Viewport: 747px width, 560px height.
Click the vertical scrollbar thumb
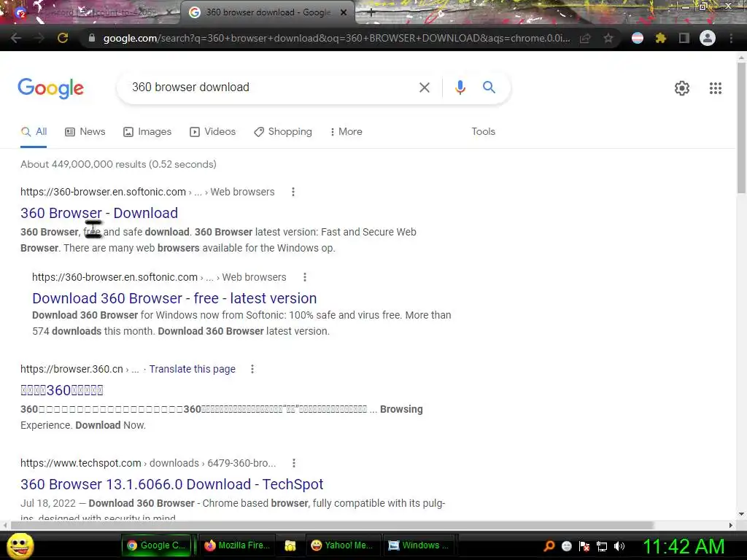click(x=741, y=128)
